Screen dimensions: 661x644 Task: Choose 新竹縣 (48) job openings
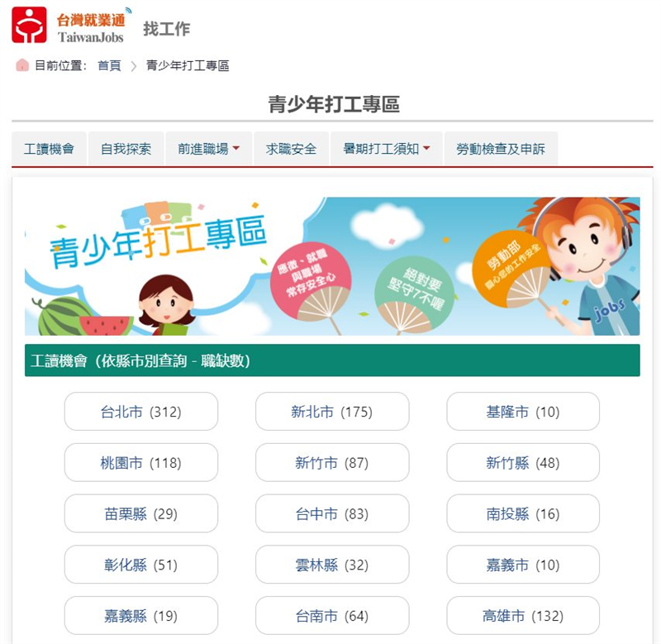[x=523, y=463]
